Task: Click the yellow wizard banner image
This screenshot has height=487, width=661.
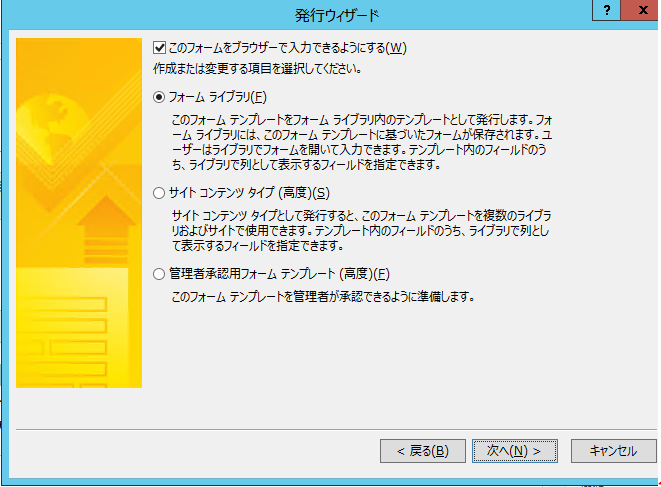Action: (79, 213)
